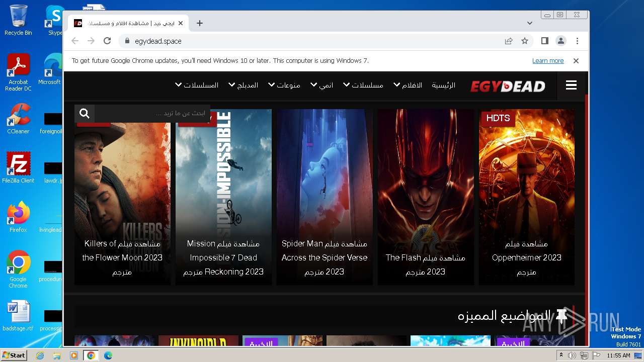The height and width of the screenshot is (362, 644).
Task: Open badstage.rtf document on desktop
Action: pos(18,316)
